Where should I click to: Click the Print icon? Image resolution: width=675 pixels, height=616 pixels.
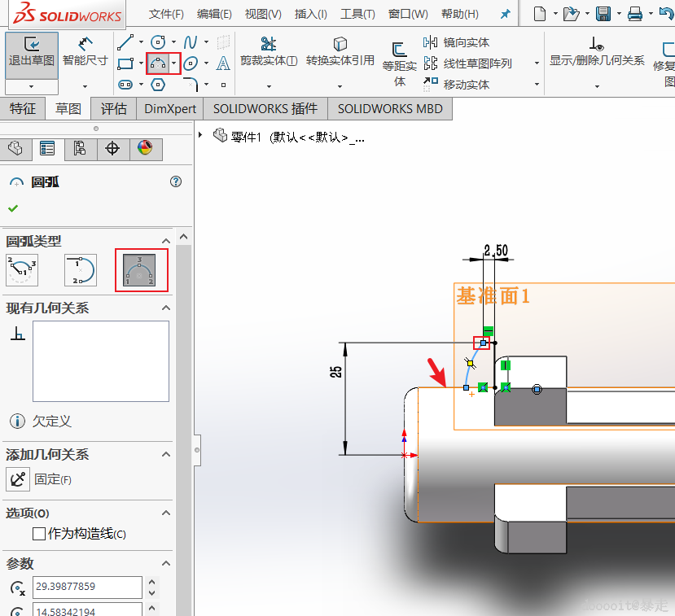635,14
